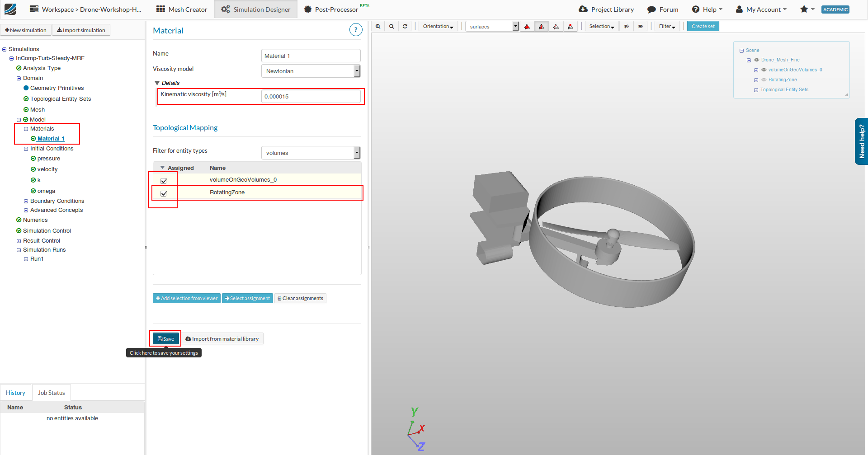Expand Advanced Concepts tree node

click(x=26, y=211)
